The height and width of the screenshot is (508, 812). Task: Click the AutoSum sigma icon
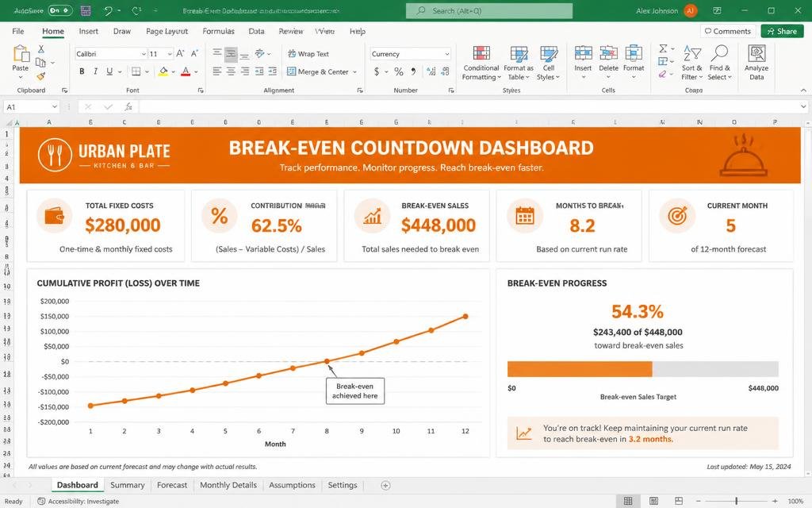point(663,48)
